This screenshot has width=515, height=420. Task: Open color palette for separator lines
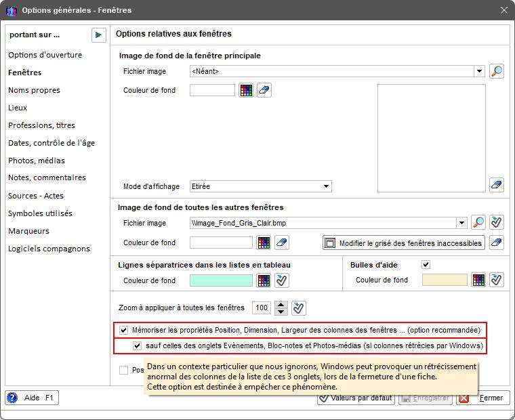[264, 280]
